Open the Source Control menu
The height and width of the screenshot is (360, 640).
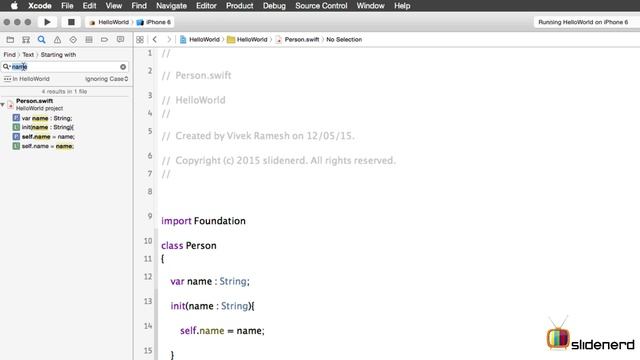coord(321,6)
